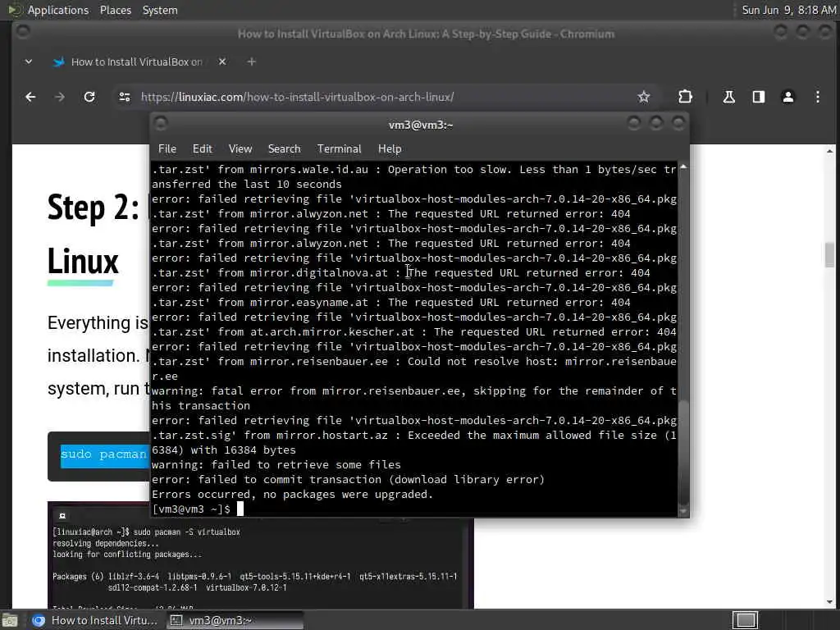This screenshot has height=630, width=840.
Task: Toggle the Chromium side panel icon
Action: coord(759,97)
